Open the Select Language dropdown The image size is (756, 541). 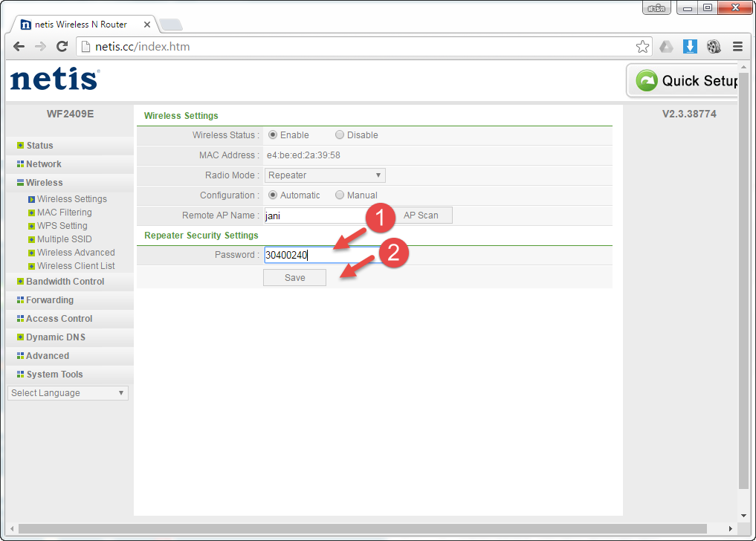coord(68,393)
